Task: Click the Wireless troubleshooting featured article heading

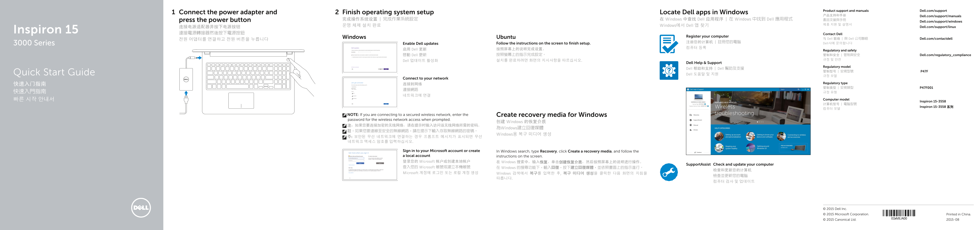Action: [x=734, y=110]
